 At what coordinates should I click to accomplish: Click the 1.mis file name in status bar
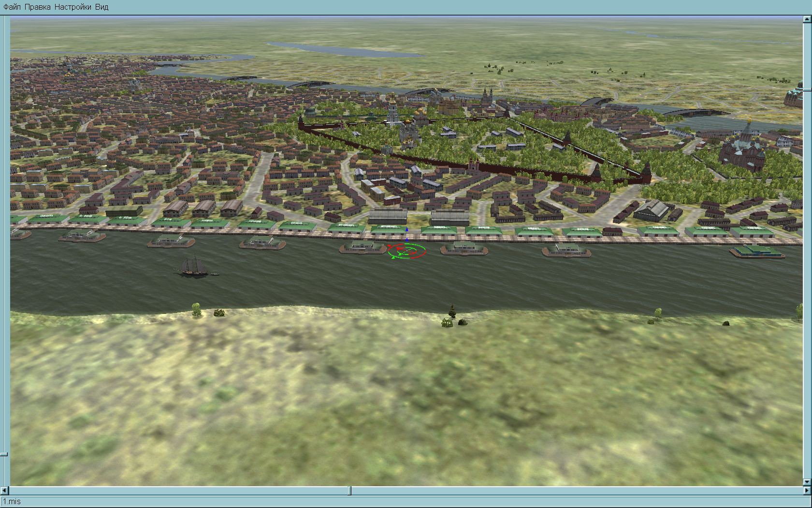tap(12, 502)
